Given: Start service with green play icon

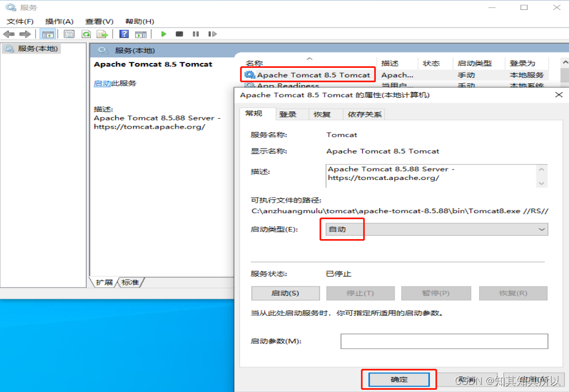Looking at the screenshot, I should click(x=164, y=34).
